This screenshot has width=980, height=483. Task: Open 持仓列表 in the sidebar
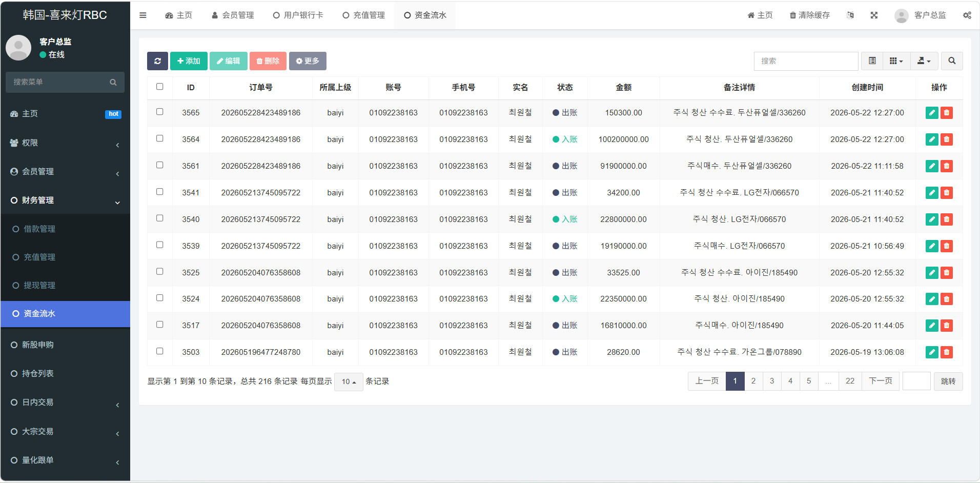pyautogui.click(x=65, y=374)
